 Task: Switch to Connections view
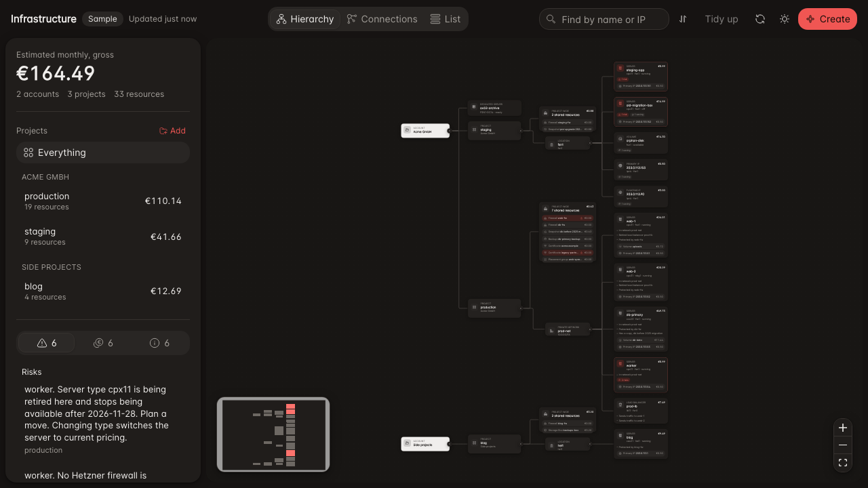pyautogui.click(x=382, y=19)
